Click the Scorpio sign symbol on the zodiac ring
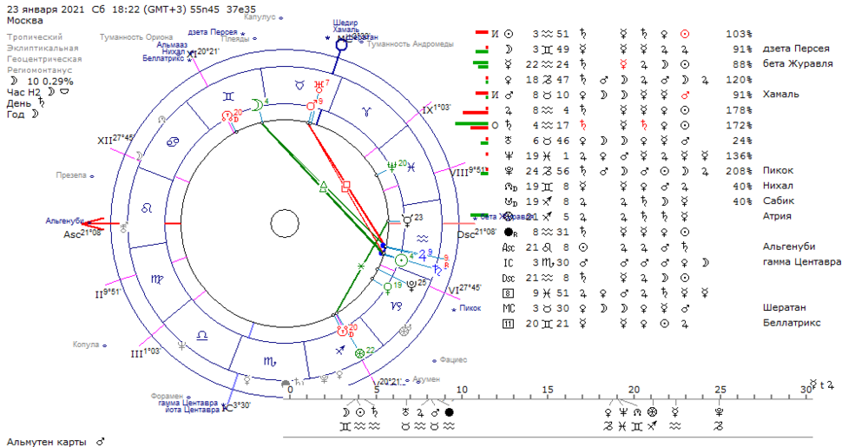Screen dimensions: 868x447 pyautogui.click(x=270, y=361)
